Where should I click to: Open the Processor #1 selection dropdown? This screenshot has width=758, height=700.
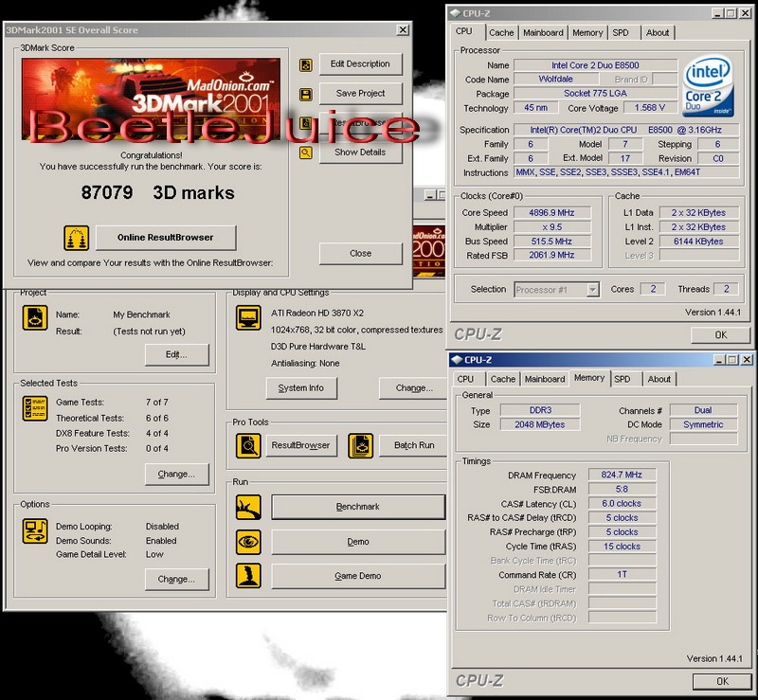(593, 290)
